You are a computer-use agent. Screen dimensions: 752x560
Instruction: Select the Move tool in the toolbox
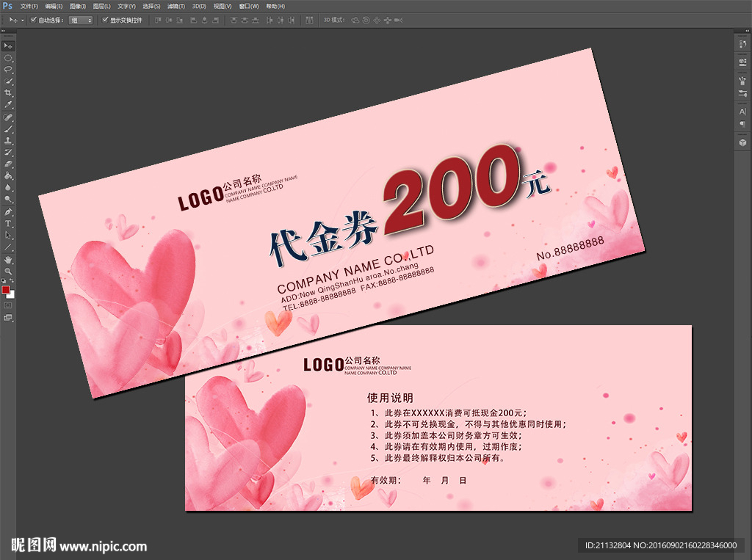[8, 46]
